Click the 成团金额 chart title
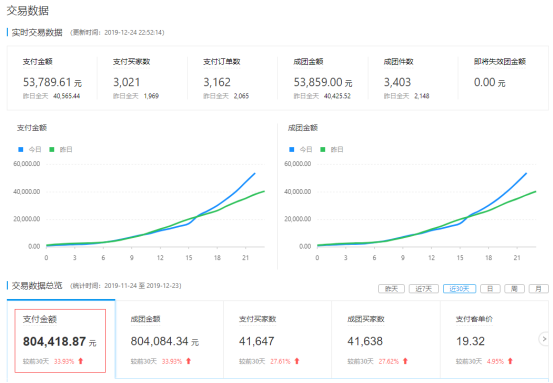 [x=303, y=128]
